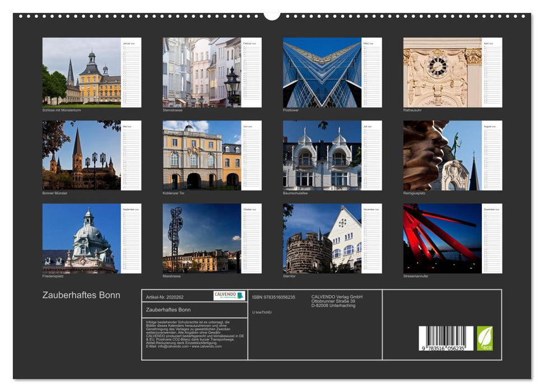
Task: Click the Zauberhaftes Bonn title field
Action: 168,310
